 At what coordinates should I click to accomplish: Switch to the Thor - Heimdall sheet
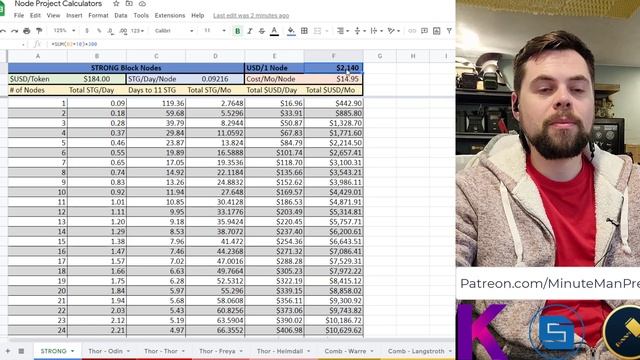(x=280, y=351)
